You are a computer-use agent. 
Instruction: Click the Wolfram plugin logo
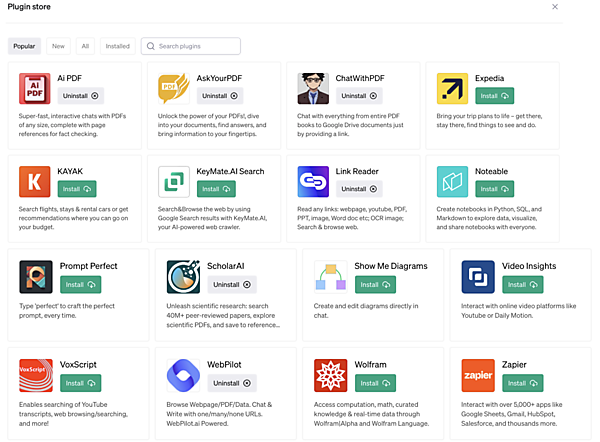click(330, 375)
